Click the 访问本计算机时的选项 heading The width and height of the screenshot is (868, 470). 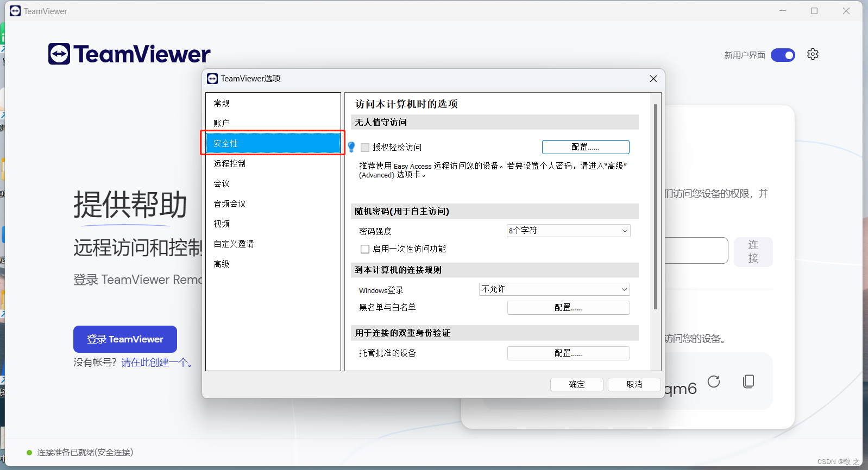[x=406, y=104]
